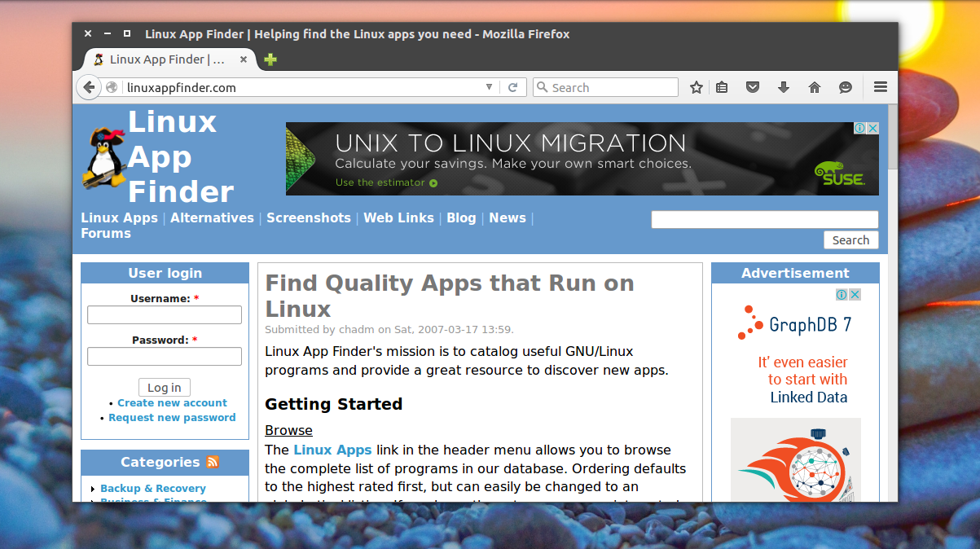This screenshot has height=549, width=980.
Task: Click the Create new account link
Action: pos(172,403)
